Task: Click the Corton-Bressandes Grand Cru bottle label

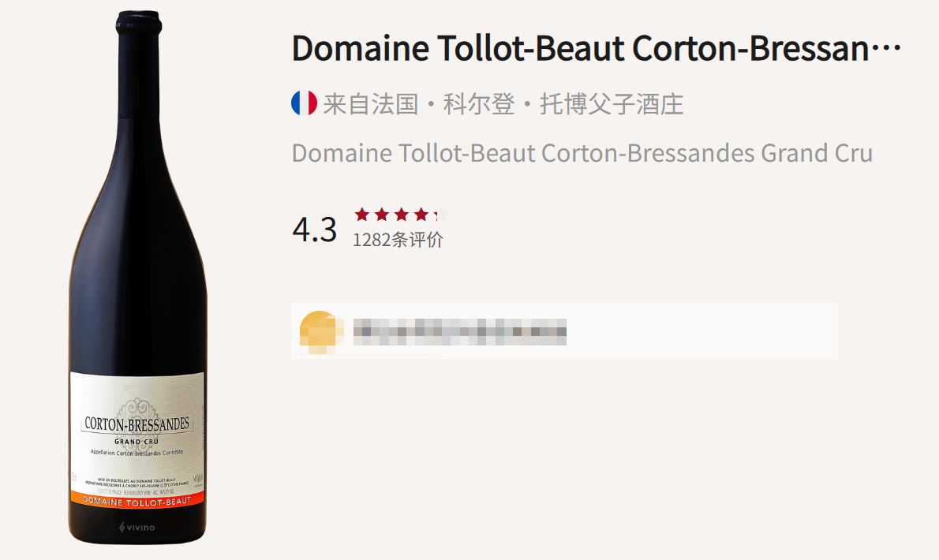Action: point(137,430)
